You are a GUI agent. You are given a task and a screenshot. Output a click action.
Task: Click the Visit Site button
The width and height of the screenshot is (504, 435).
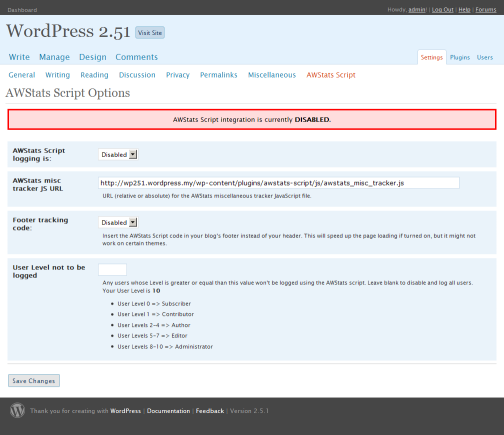(x=150, y=33)
